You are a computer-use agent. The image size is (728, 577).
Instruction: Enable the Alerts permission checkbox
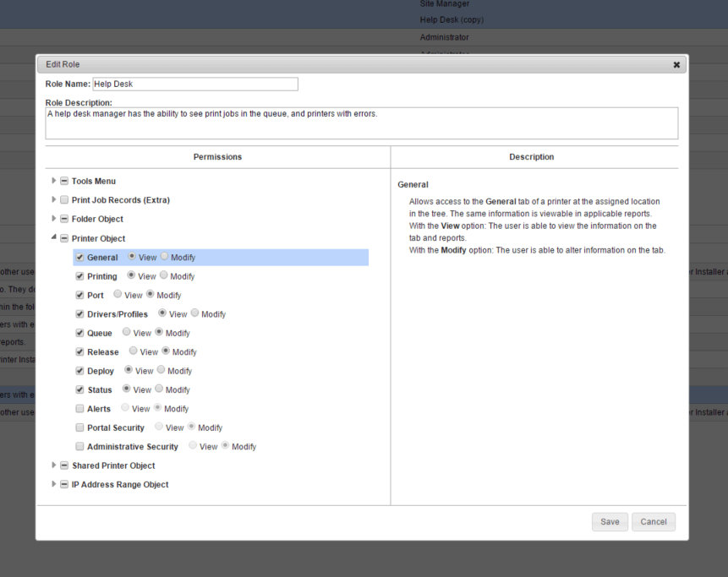[79, 409]
